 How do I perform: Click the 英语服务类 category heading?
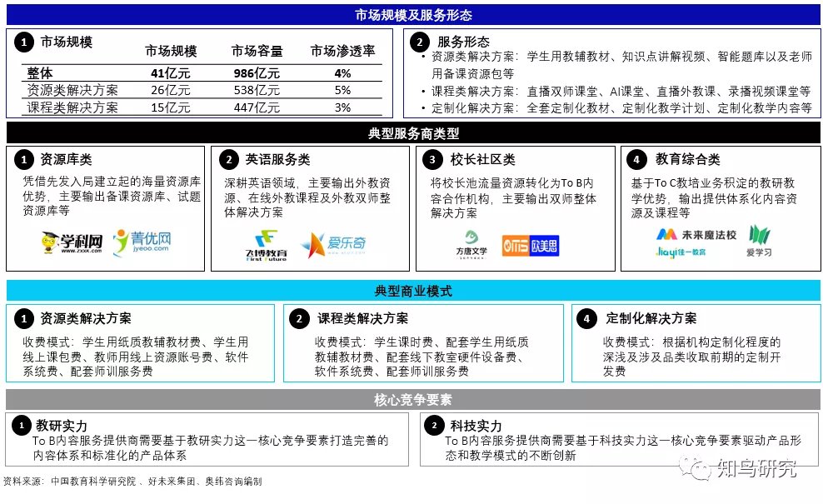point(277,159)
